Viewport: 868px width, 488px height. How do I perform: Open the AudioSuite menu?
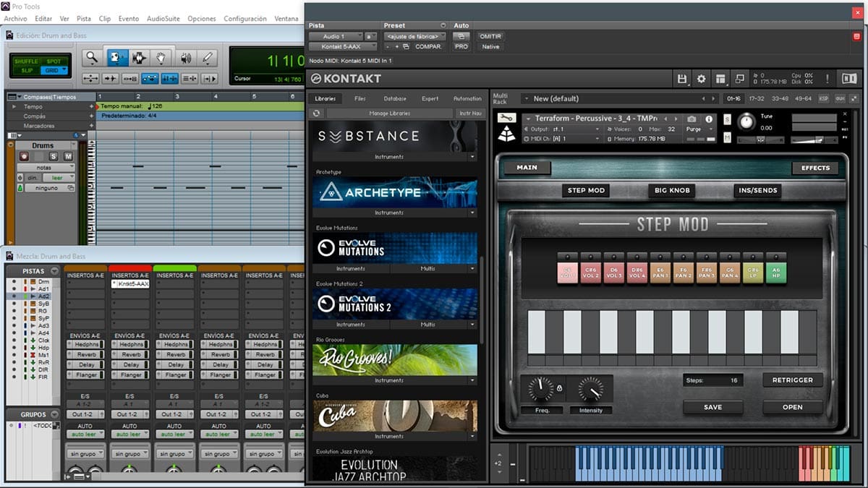(163, 18)
